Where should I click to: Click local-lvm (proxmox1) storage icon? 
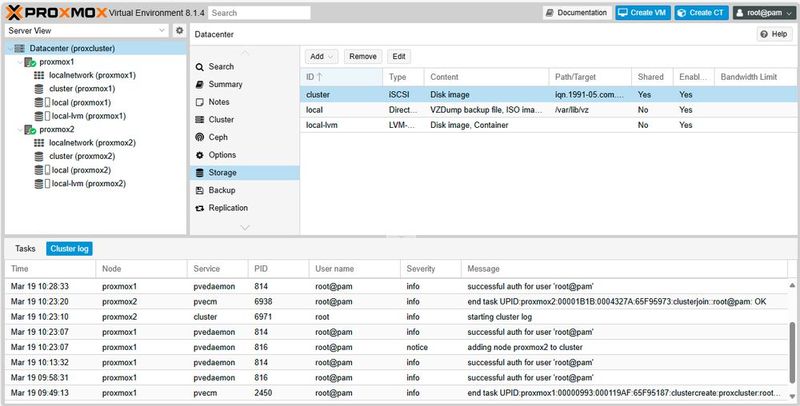[x=39, y=116]
